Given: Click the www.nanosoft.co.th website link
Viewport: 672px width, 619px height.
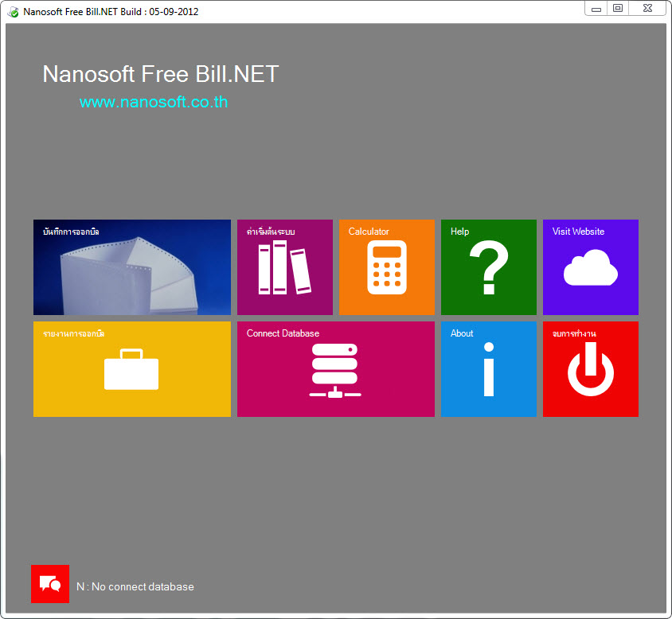Looking at the screenshot, I should (x=154, y=102).
